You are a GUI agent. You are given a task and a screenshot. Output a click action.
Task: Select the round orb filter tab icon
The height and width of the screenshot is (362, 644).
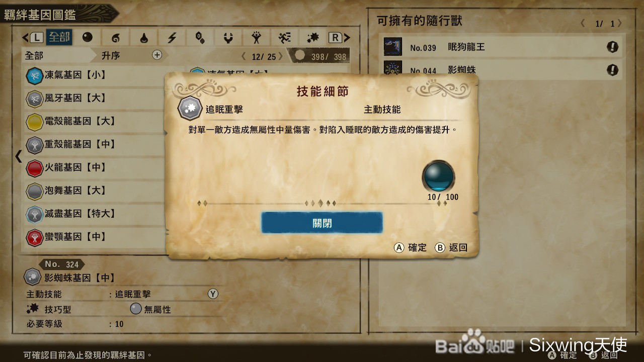click(x=88, y=38)
